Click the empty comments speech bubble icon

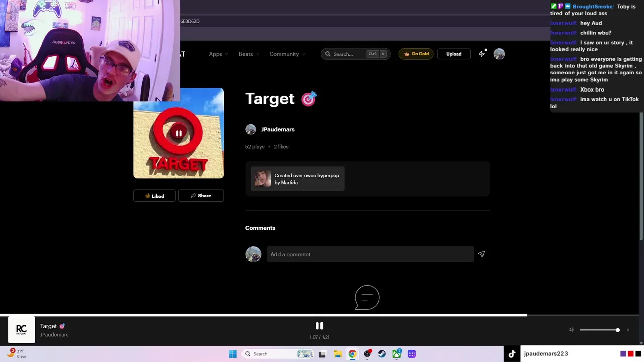pyautogui.click(x=367, y=297)
